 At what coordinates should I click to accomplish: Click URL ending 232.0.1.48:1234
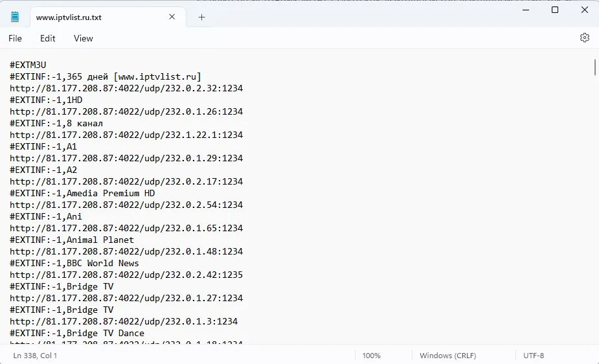point(126,251)
